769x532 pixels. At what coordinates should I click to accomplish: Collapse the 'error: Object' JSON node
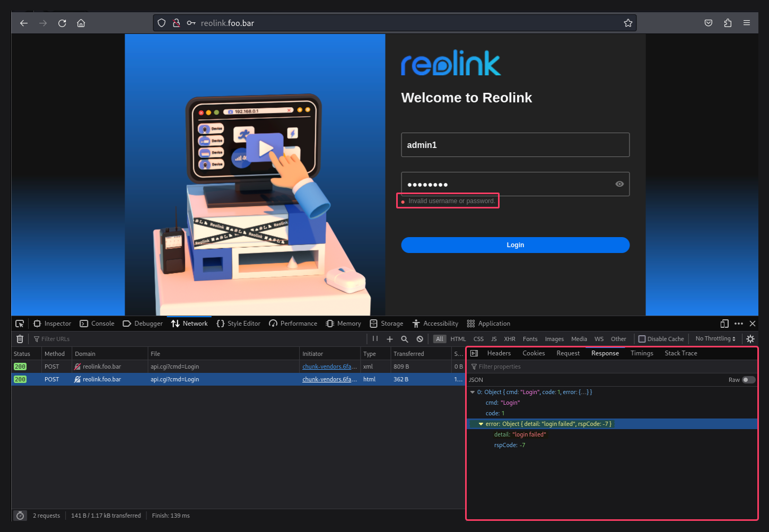point(481,424)
